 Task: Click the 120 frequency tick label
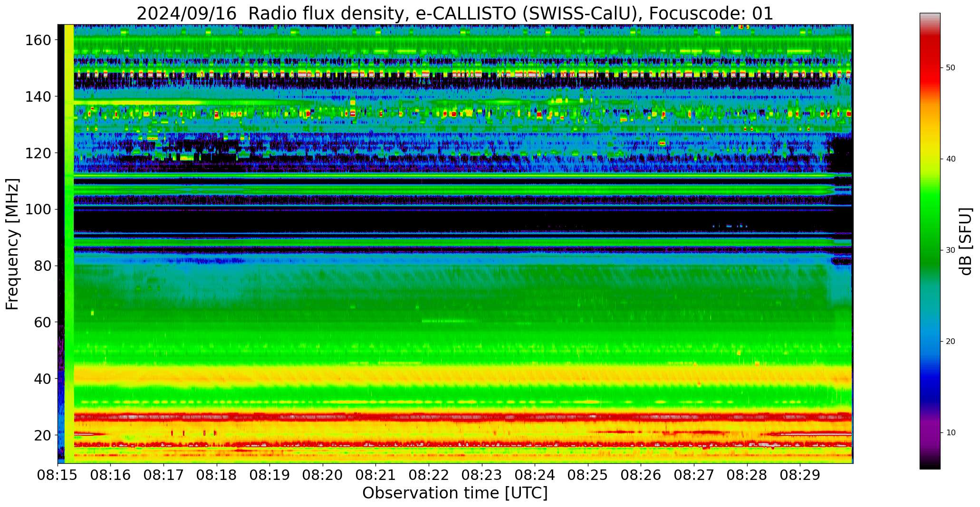(38, 153)
